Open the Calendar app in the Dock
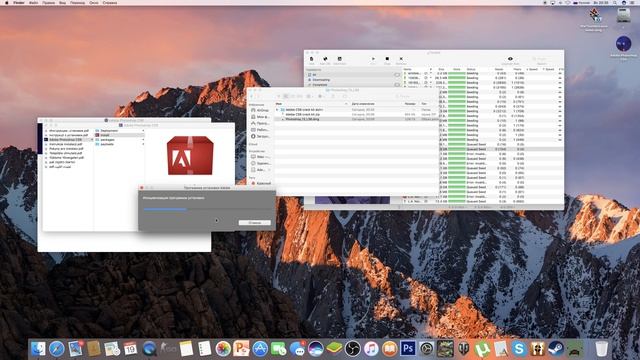 [x=130, y=349]
